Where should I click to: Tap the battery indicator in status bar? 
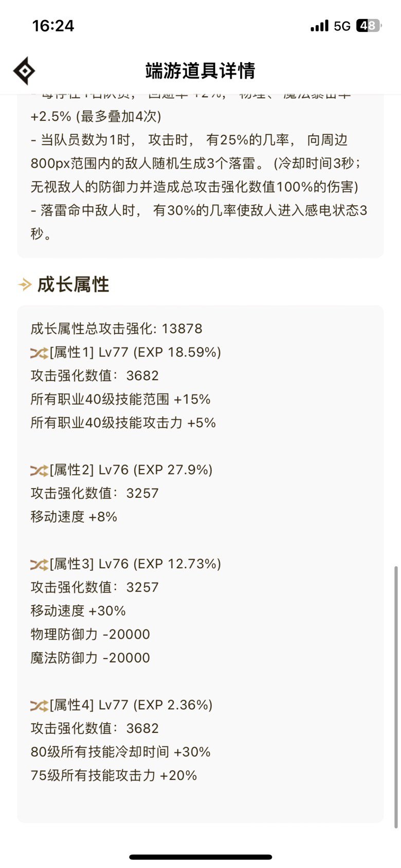[369, 26]
